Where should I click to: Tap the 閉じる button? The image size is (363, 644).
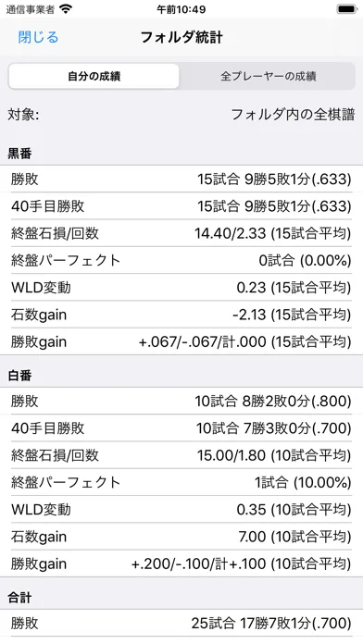[38, 37]
